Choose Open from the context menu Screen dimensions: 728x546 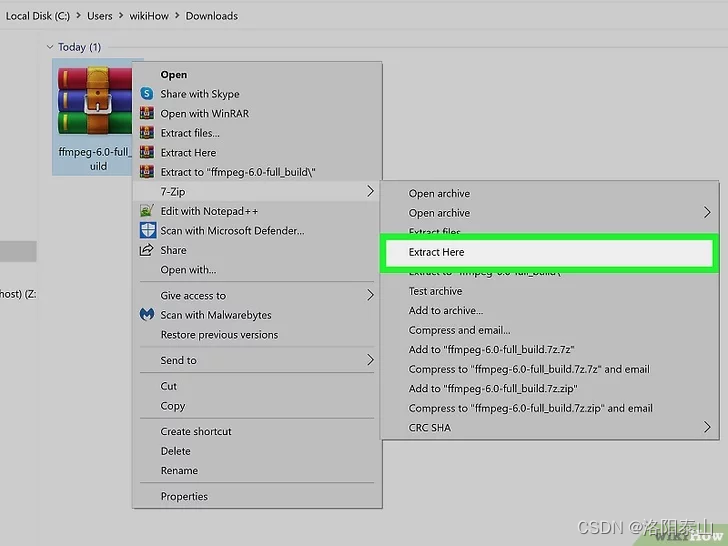tap(257, 74)
